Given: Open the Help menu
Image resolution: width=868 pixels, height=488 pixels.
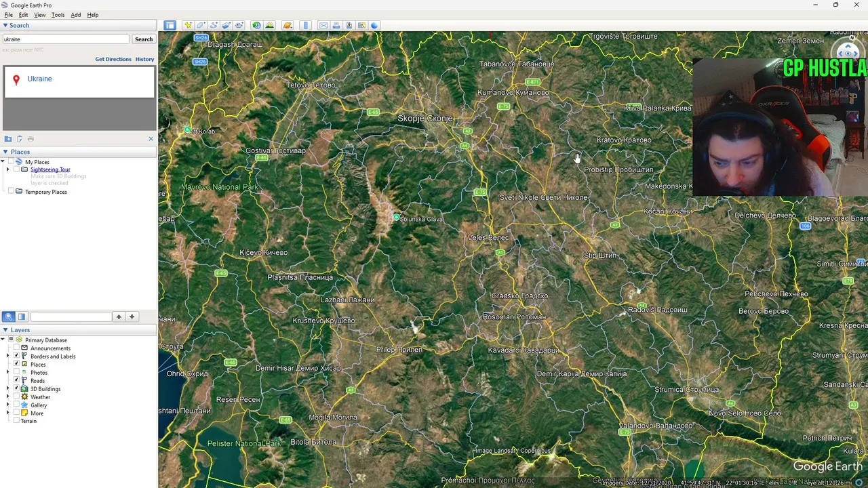Looking at the screenshot, I should (93, 15).
